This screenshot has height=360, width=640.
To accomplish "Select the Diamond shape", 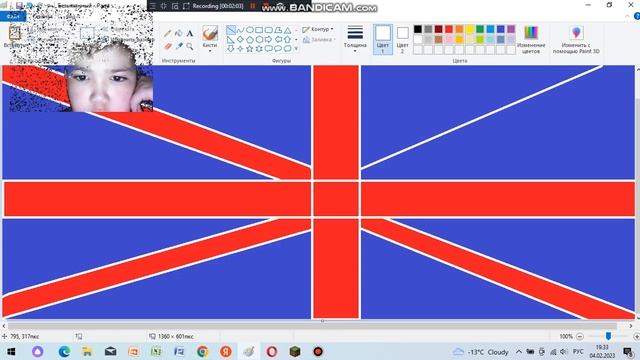I will 240,40.
